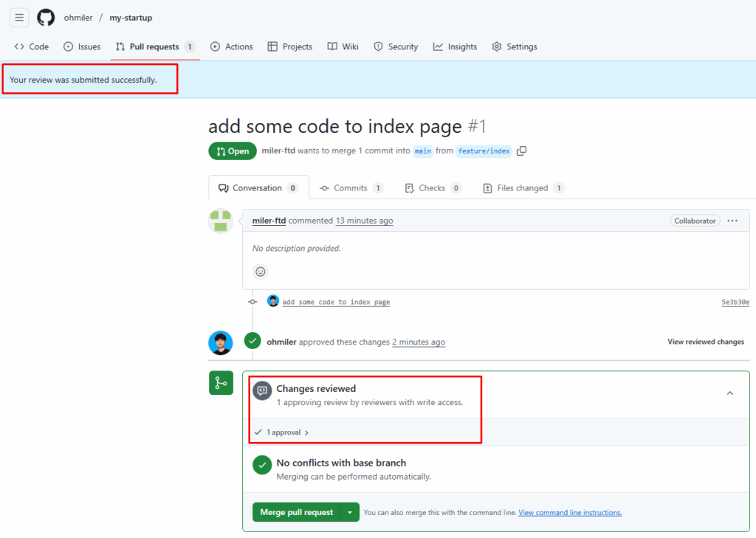The height and width of the screenshot is (538, 756).
Task: Open the hamburger navigation menu
Action: click(x=19, y=18)
